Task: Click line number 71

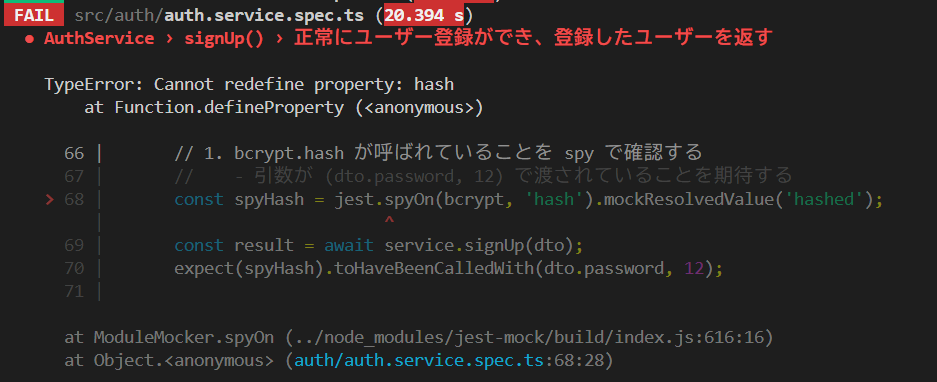Action: pos(74,292)
